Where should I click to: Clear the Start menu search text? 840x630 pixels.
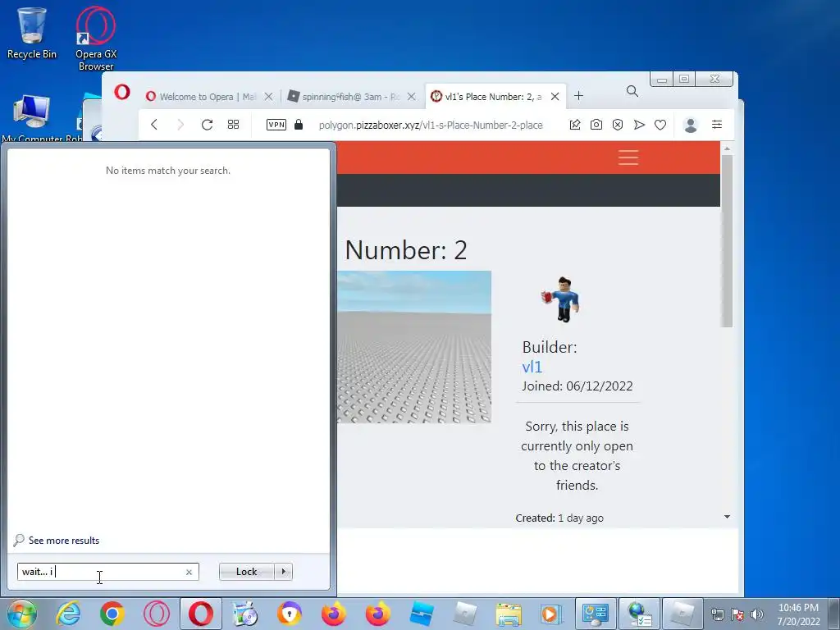coord(189,572)
